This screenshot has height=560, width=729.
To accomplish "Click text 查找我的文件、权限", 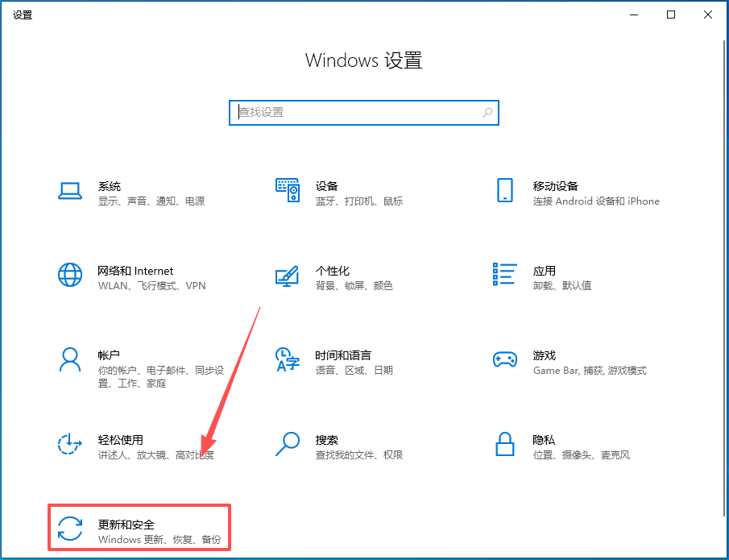I will 359,455.
